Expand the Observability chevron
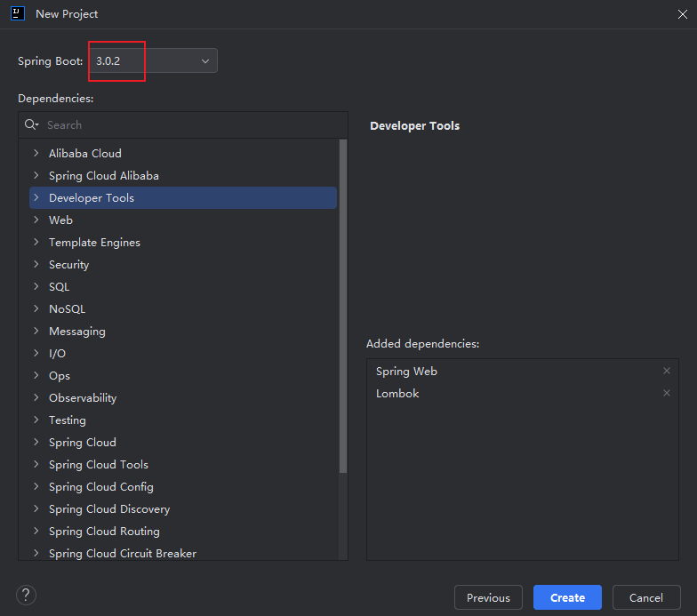The height and width of the screenshot is (616, 697). [36, 398]
